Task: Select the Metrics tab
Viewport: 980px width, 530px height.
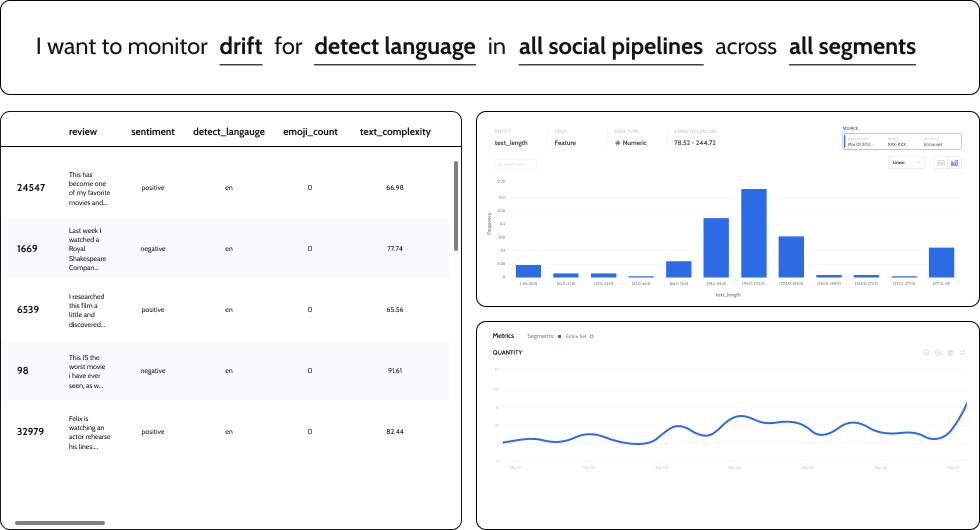Action: click(503, 336)
